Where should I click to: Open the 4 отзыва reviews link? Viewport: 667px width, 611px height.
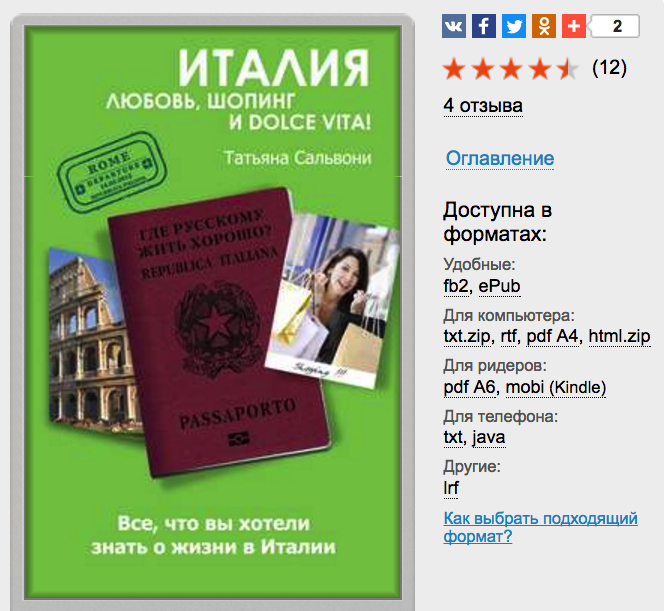click(483, 106)
